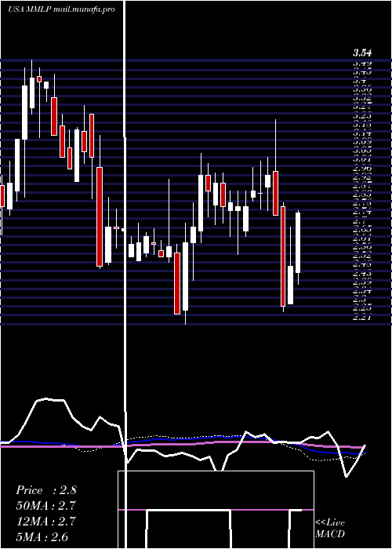Click the 5MA : 2.6 readout
The height and width of the screenshot is (549, 392).
point(42,536)
